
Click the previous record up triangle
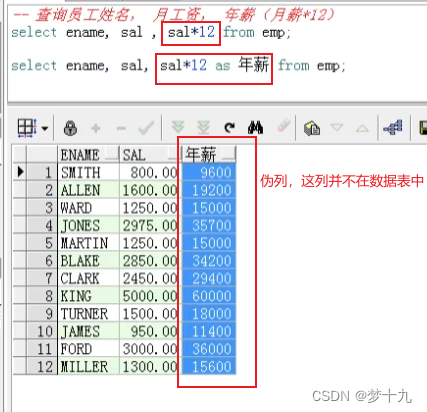pos(362,128)
